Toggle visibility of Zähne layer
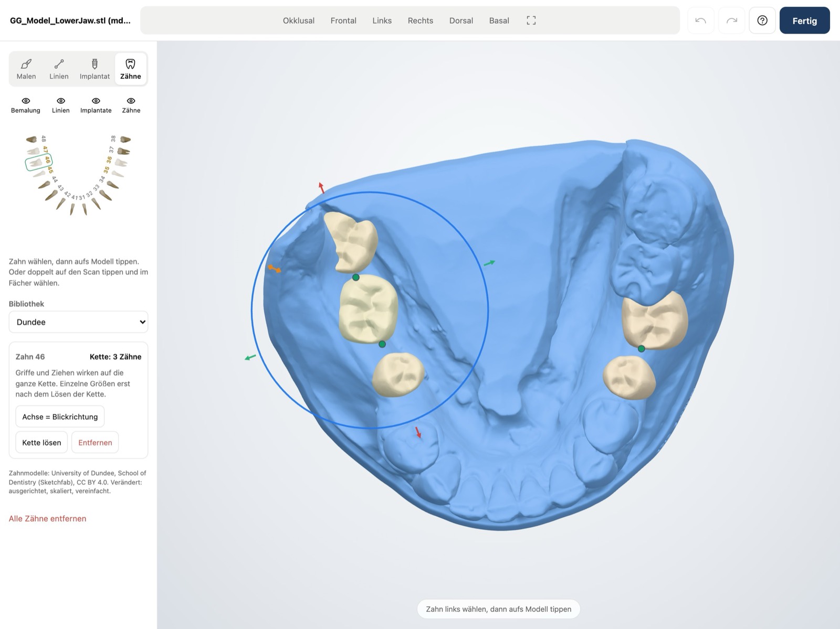The height and width of the screenshot is (629, 840). click(x=131, y=105)
